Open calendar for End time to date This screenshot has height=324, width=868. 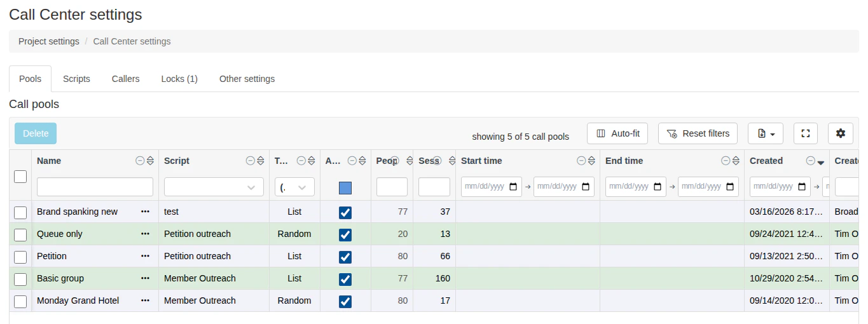pyautogui.click(x=730, y=187)
